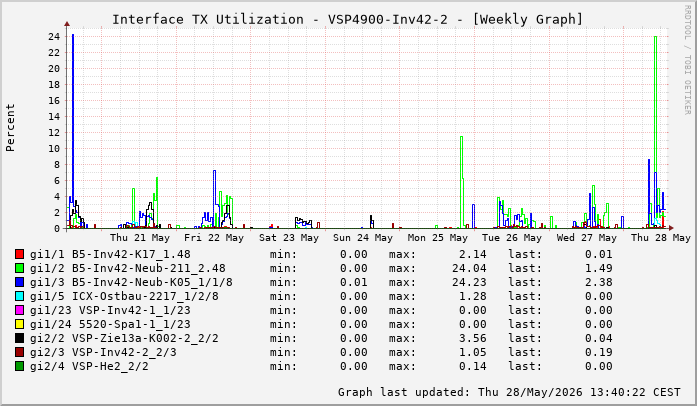Click the black swatch for gi2/2
Image resolution: width=697 pixels, height=406 pixels.
[19, 338]
